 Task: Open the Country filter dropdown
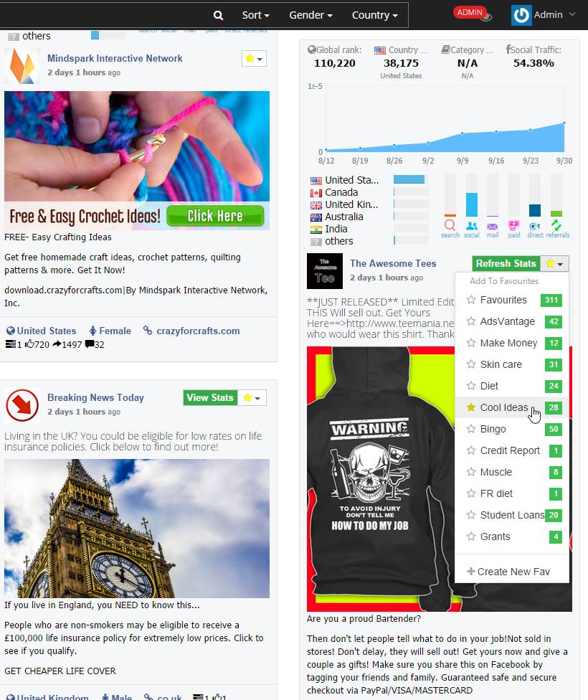(374, 15)
